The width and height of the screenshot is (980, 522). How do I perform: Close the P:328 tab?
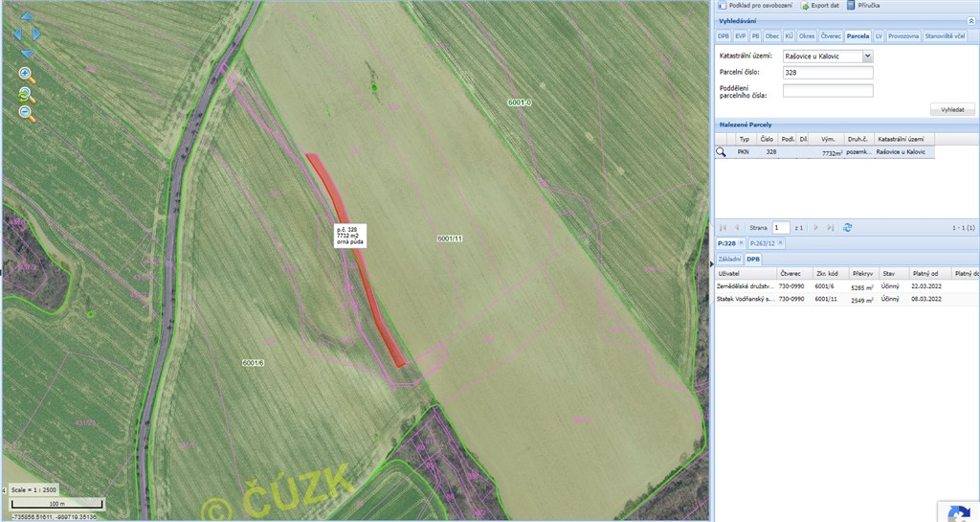742,242
